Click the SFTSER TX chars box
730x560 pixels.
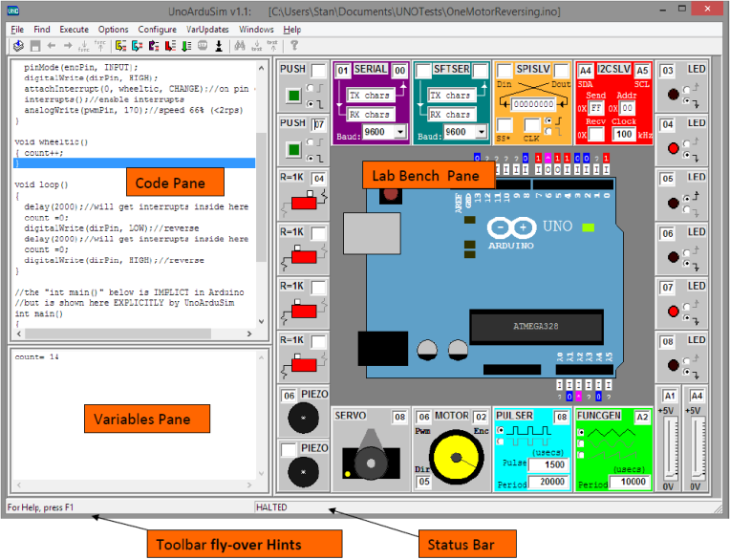click(x=452, y=96)
